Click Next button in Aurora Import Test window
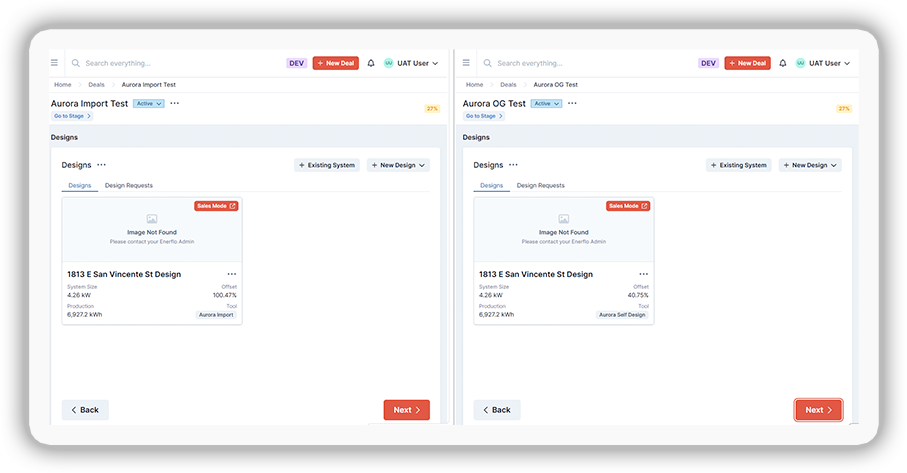This screenshot has height=473, width=907. tap(407, 410)
